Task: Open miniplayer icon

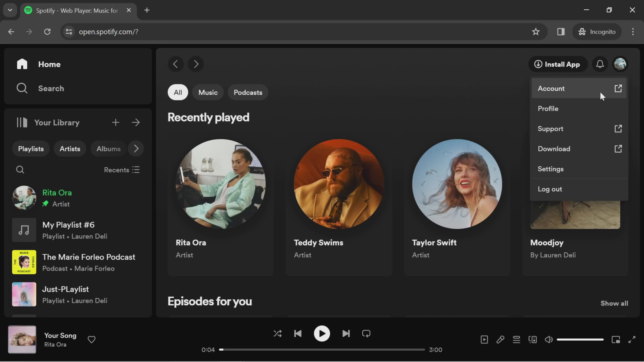Action: (x=616, y=340)
